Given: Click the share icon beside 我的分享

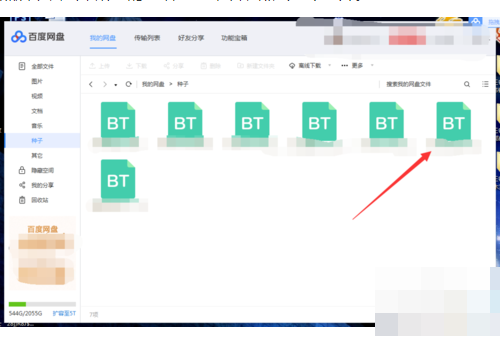Looking at the screenshot, I should pos(22,185).
